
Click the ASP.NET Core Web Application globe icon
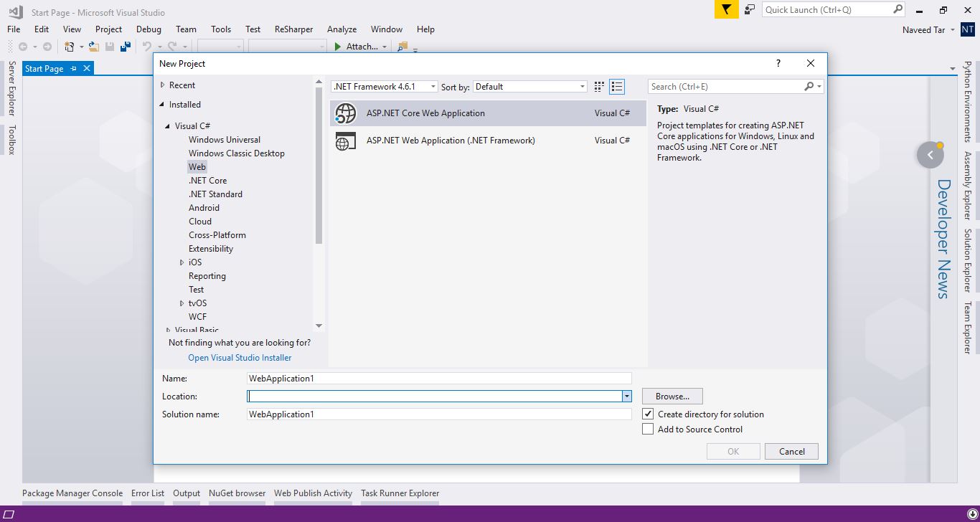tap(346, 113)
